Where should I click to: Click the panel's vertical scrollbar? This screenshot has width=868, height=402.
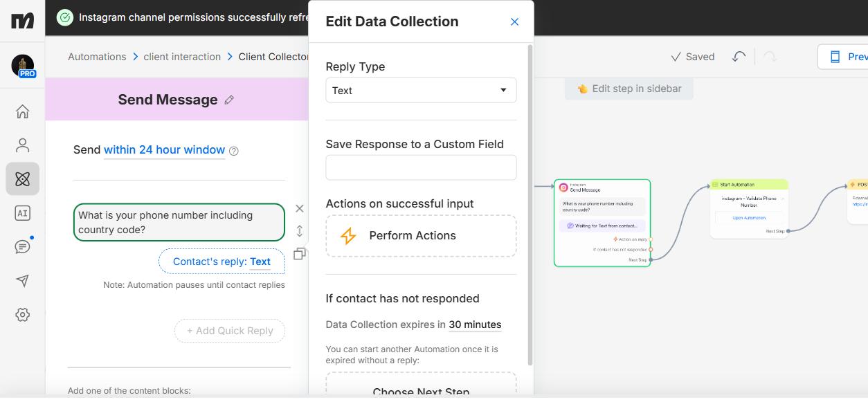point(530,204)
